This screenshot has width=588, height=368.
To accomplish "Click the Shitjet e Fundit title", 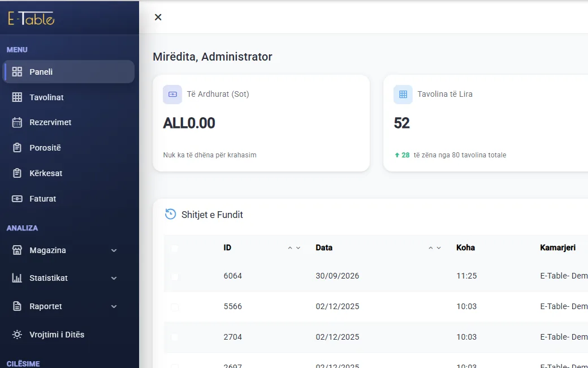I will [212, 215].
